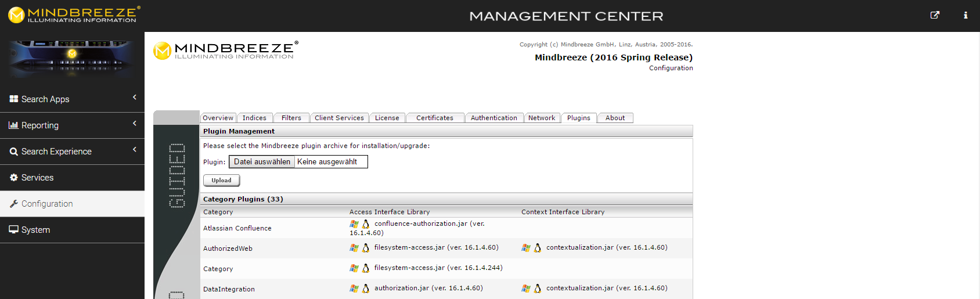Click Windows icon beside confluence-authorization.jar
Image resolution: width=980 pixels, height=299 pixels.
point(354,224)
